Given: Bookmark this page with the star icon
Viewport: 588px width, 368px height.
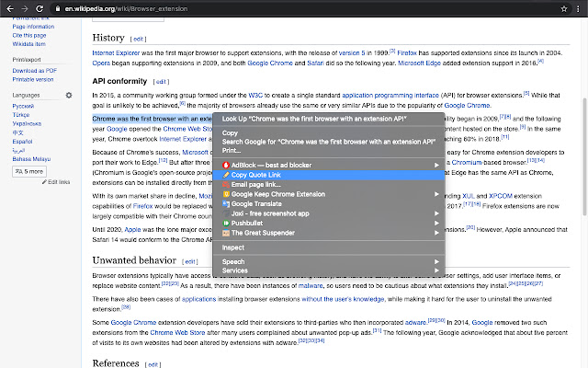Looking at the screenshot, I should [564, 8].
